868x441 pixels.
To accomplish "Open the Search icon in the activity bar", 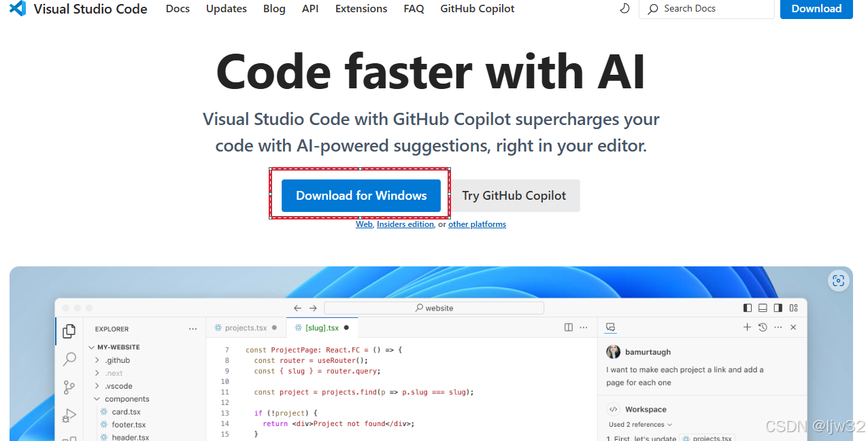I will click(x=69, y=359).
